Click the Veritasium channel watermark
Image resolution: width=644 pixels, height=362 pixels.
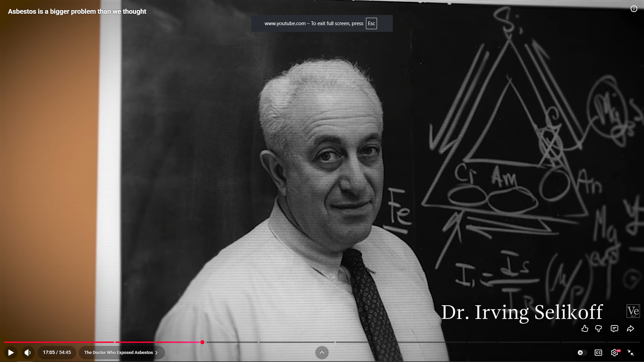click(x=633, y=311)
